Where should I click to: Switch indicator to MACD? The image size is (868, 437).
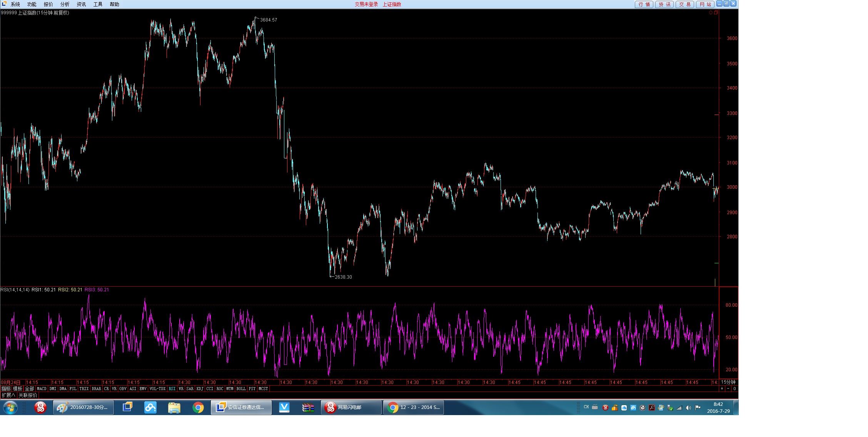pyautogui.click(x=42, y=389)
